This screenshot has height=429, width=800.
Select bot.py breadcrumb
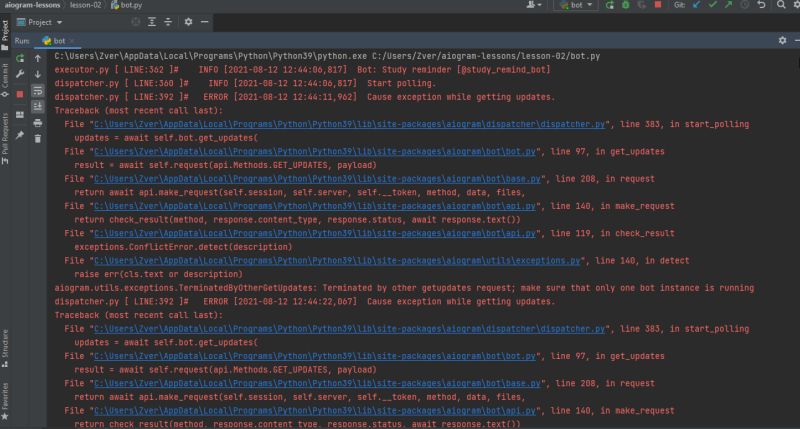[x=127, y=5]
